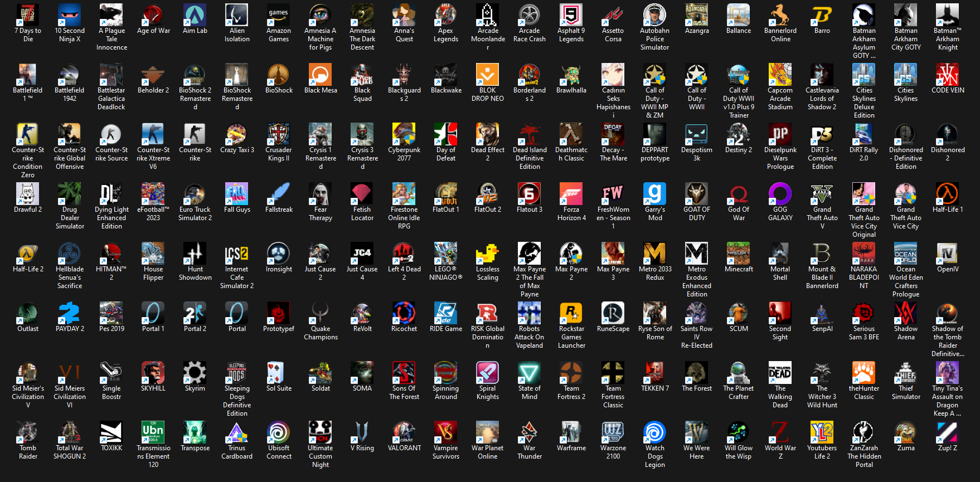Click the Fall Guys icon

tap(237, 194)
